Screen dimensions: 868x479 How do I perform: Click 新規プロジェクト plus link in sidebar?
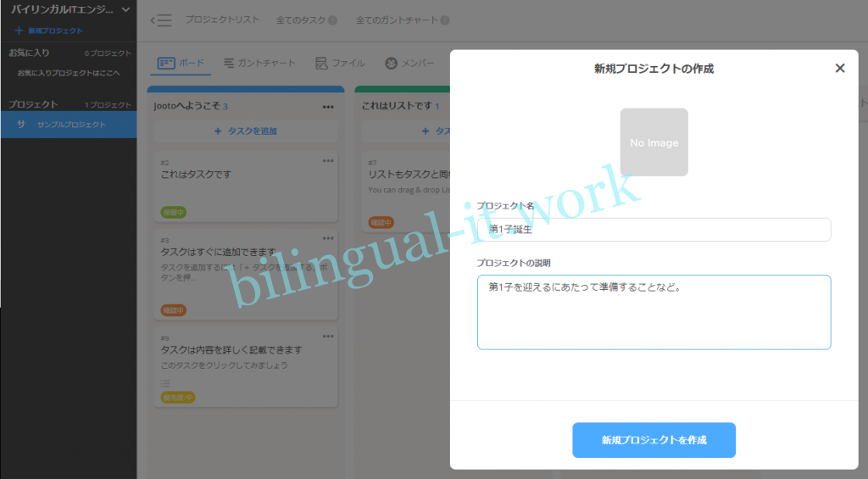click(49, 31)
